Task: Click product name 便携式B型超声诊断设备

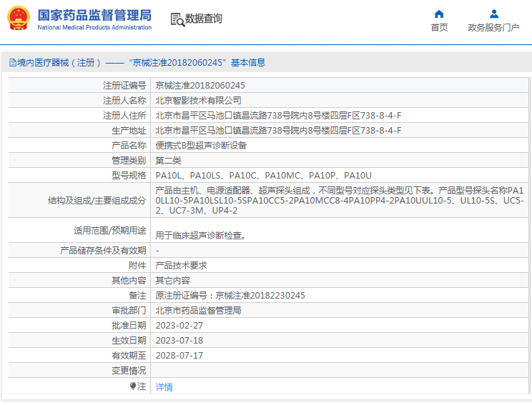Action: click(200, 145)
